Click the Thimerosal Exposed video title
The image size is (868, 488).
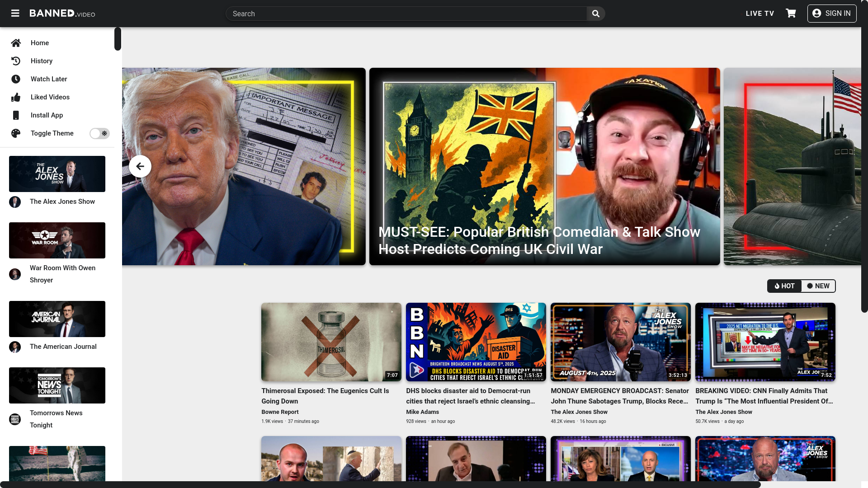click(x=325, y=396)
